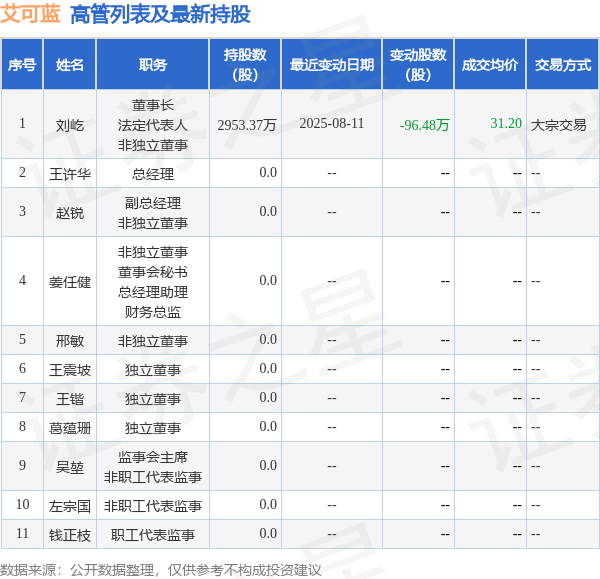Click the 最近变动日期 column header
The width and height of the screenshot is (600, 579).
click(332, 65)
